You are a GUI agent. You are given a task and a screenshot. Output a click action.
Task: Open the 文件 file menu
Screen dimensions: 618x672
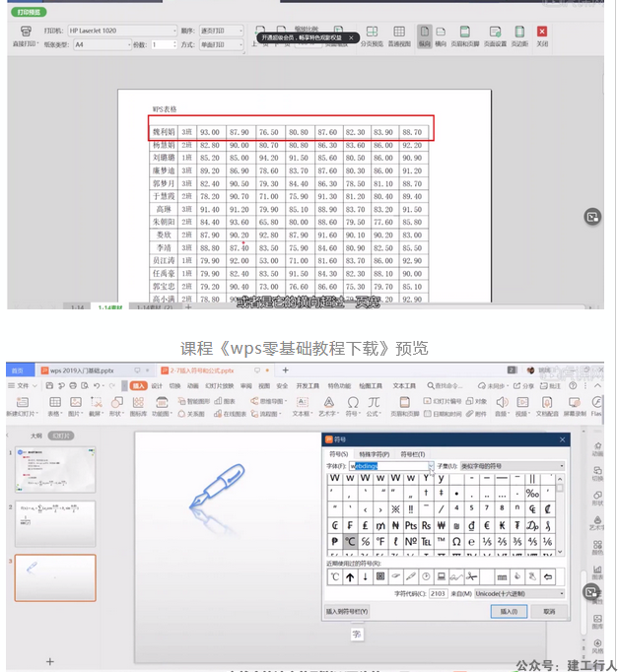23,385
